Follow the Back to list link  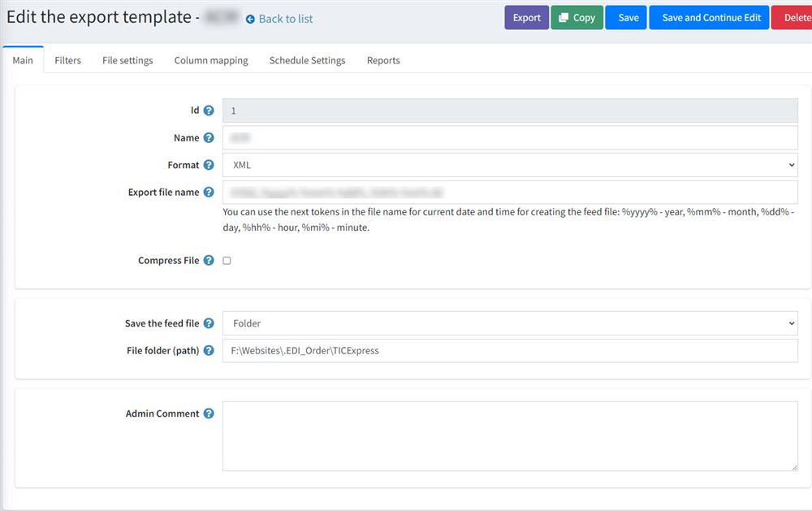[286, 19]
